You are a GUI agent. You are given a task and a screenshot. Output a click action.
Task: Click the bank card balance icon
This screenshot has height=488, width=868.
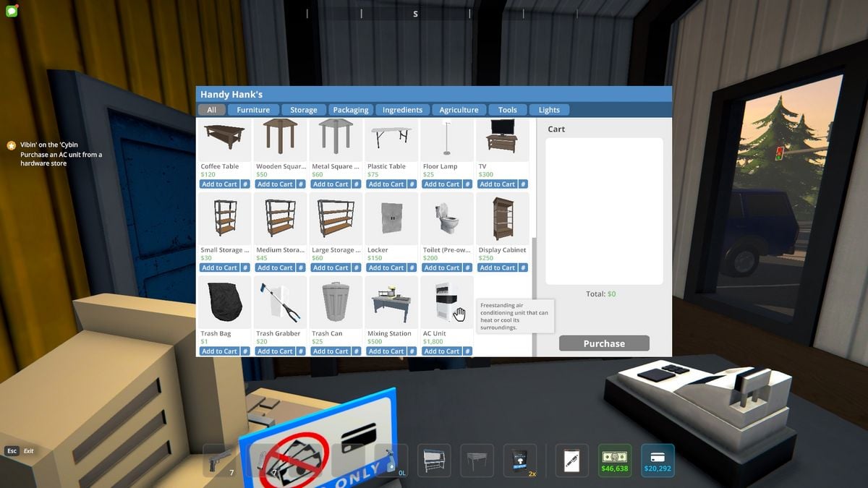click(x=658, y=460)
